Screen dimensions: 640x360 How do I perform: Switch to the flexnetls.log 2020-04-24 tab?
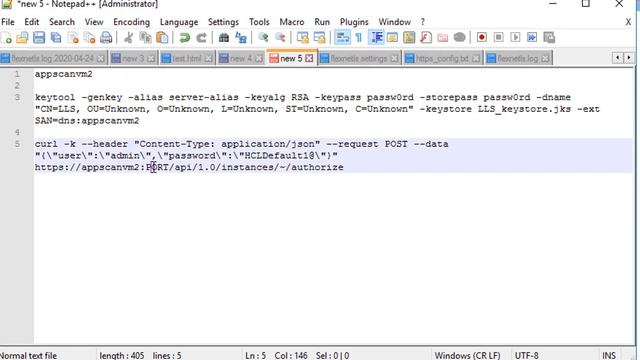point(53,58)
